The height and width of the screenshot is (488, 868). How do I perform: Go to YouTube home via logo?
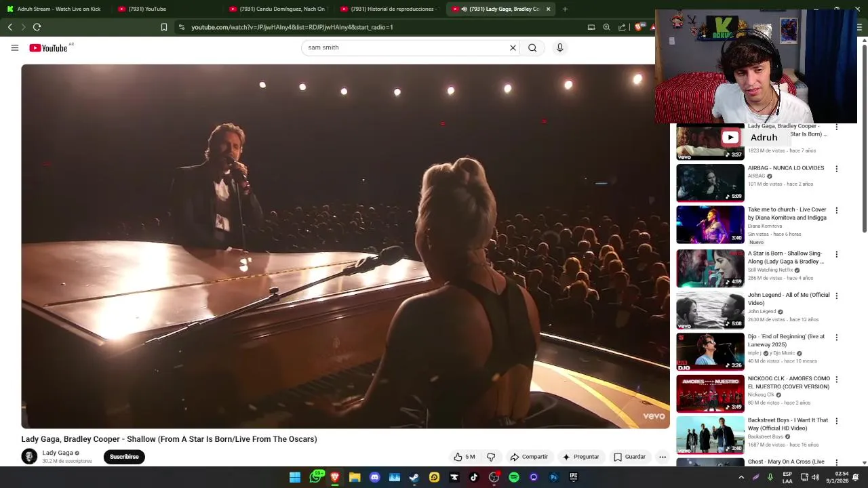(48, 47)
